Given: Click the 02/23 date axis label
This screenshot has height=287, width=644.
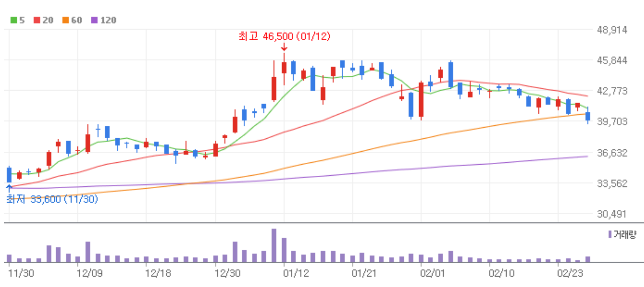Looking at the screenshot, I should (570, 273).
